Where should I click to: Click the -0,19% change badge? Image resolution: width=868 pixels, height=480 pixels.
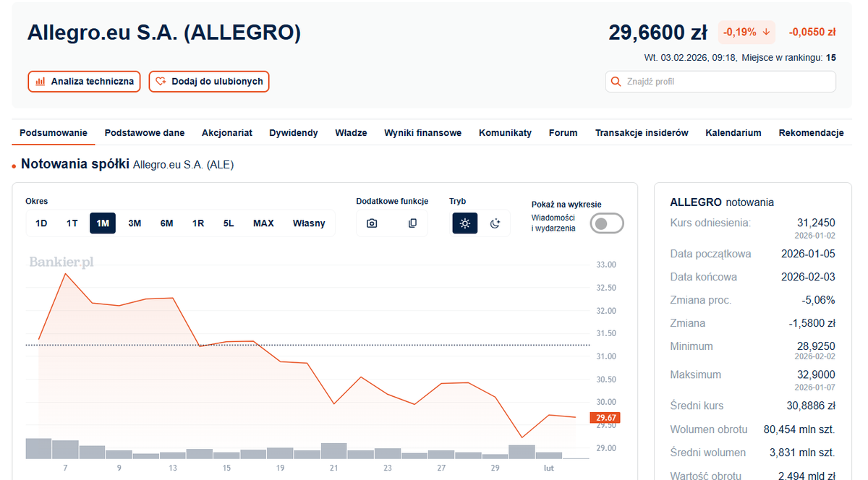(746, 33)
